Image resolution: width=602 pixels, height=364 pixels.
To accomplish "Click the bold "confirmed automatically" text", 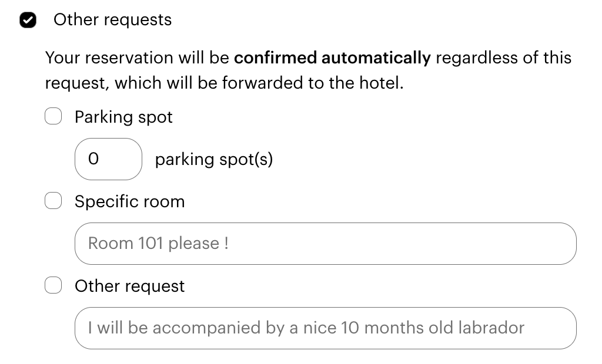I will pos(332,58).
